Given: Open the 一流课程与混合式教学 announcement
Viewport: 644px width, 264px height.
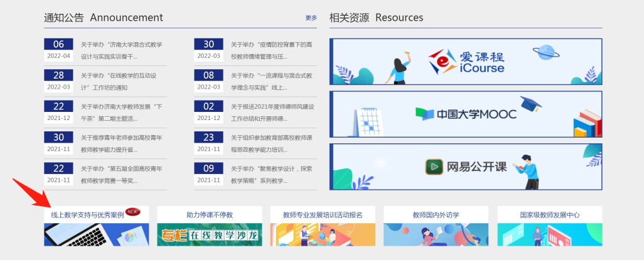Looking at the screenshot, I should pos(271,81).
